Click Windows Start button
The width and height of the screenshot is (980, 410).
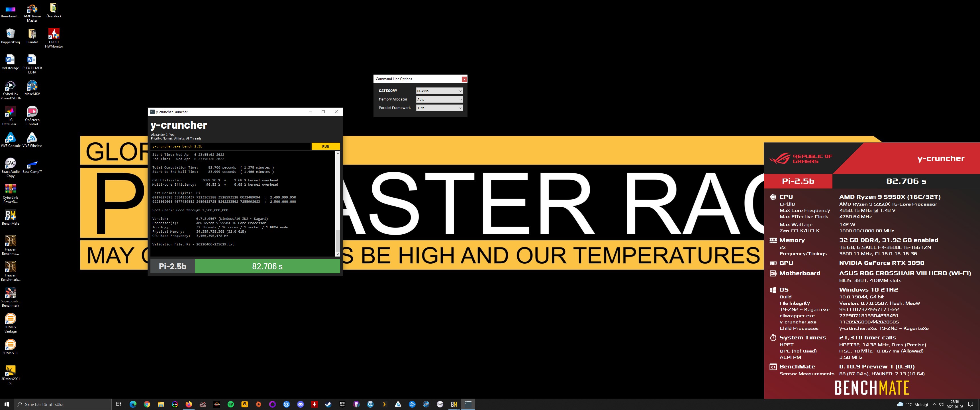(7, 404)
